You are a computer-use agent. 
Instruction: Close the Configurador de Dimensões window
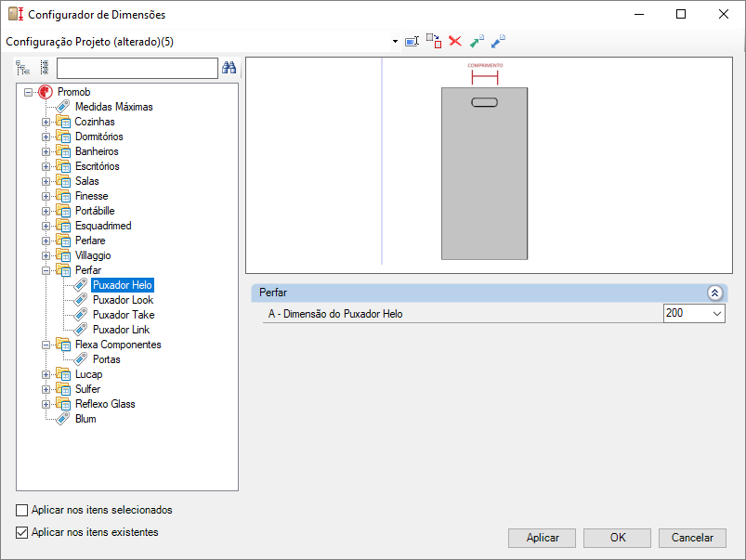(x=723, y=14)
